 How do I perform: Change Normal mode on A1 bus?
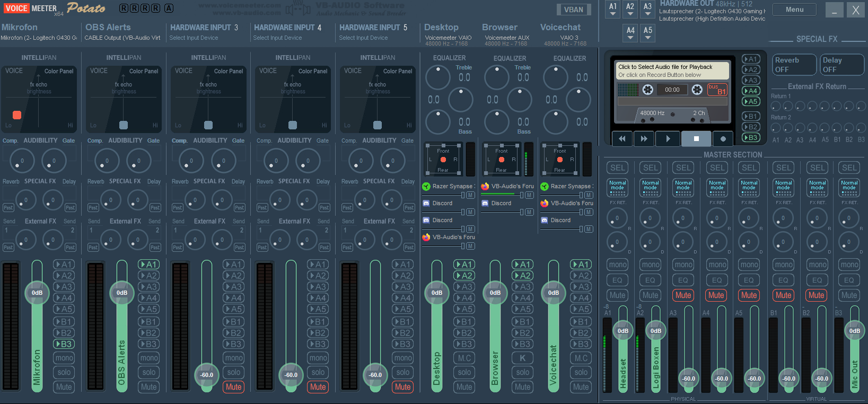(617, 188)
